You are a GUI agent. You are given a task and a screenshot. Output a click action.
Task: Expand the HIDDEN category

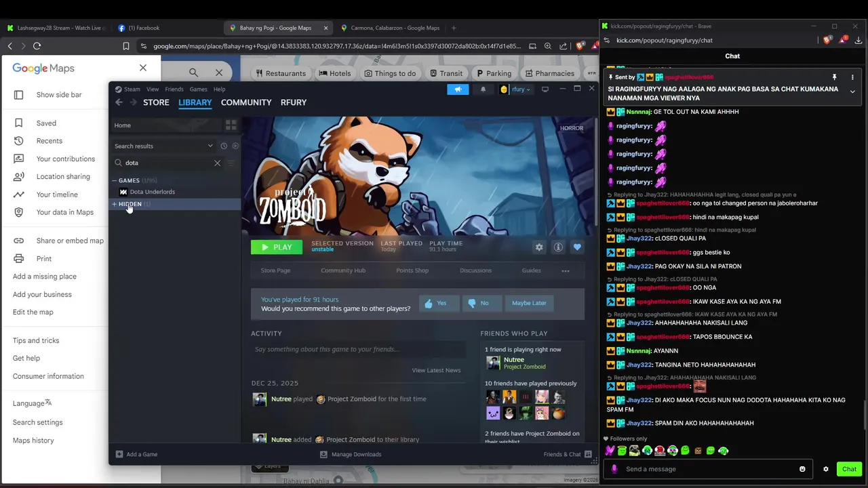(x=115, y=204)
